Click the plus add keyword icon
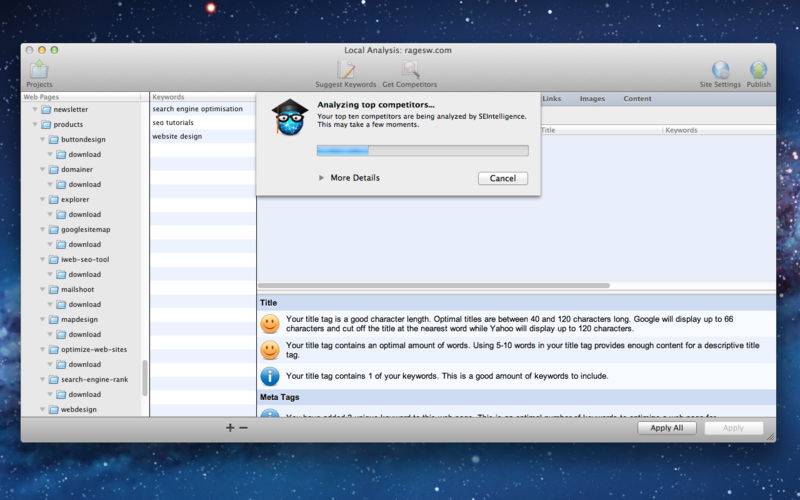The height and width of the screenshot is (500, 800). [x=230, y=428]
